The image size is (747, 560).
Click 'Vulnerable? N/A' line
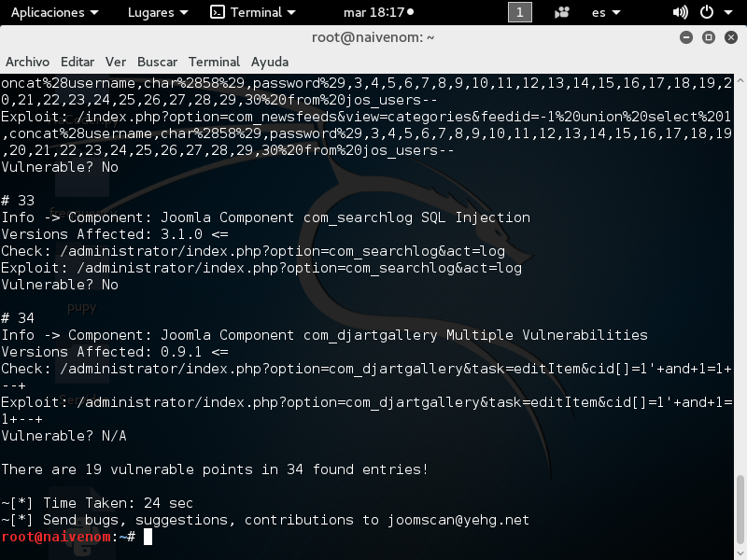[x=63, y=436]
